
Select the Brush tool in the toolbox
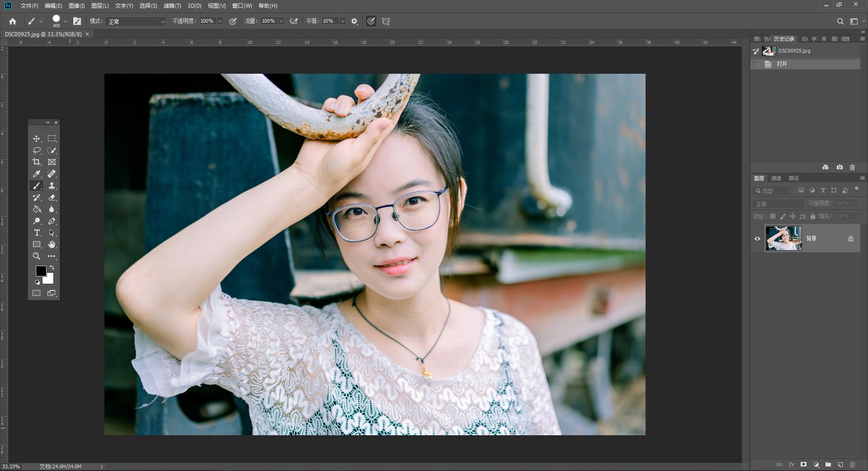37,186
